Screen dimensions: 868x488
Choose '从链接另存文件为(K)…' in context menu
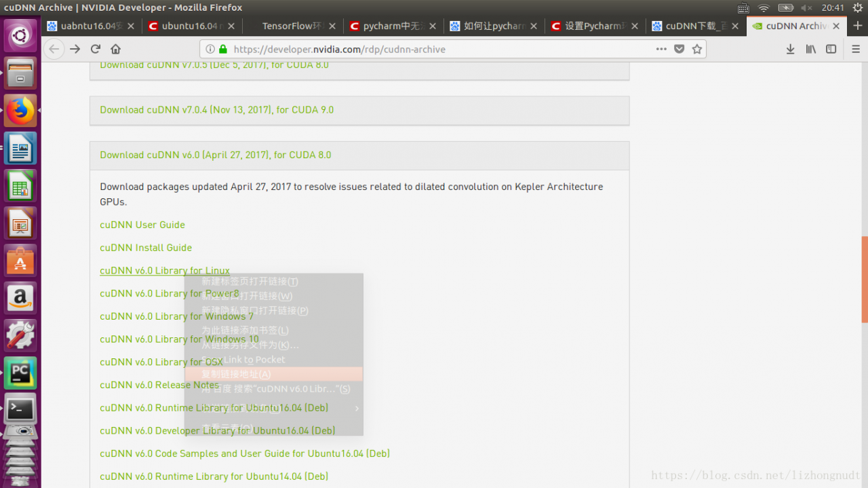[274, 345]
